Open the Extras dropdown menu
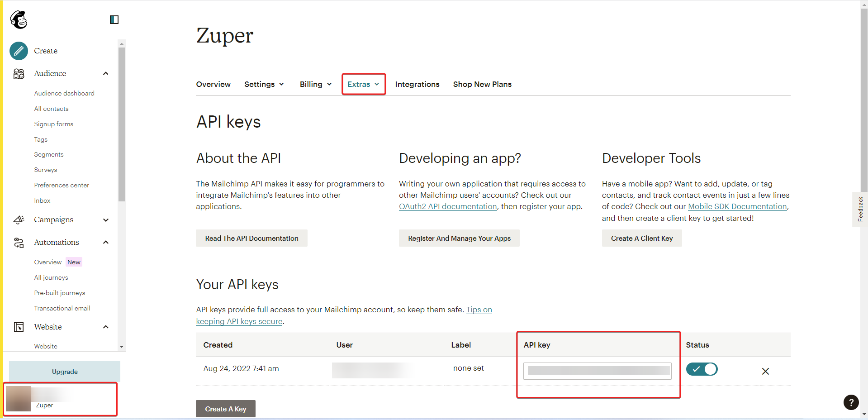The height and width of the screenshot is (420, 868). tap(363, 84)
